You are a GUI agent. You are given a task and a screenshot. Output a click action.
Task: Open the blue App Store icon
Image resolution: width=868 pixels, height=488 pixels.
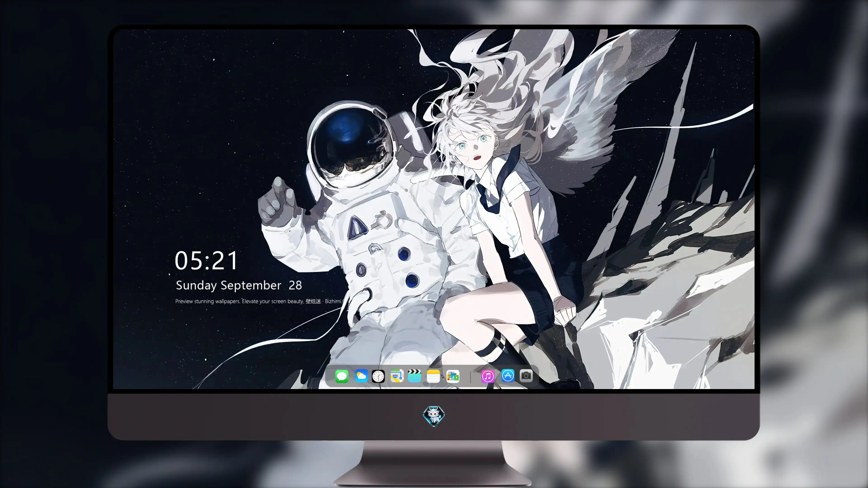[508, 375]
